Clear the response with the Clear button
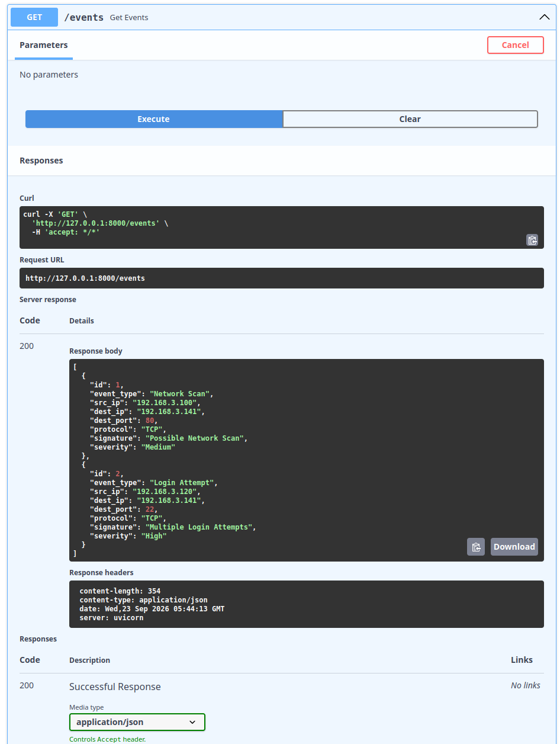Viewport: 560px width, 744px height. (x=410, y=119)
